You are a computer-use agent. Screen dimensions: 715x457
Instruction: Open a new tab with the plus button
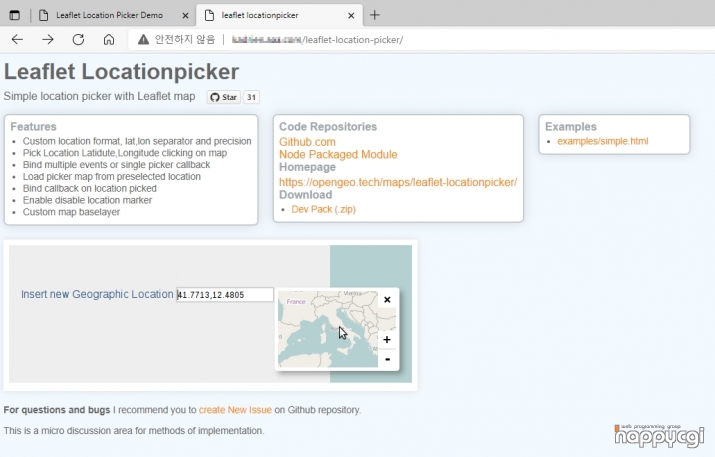374,15
